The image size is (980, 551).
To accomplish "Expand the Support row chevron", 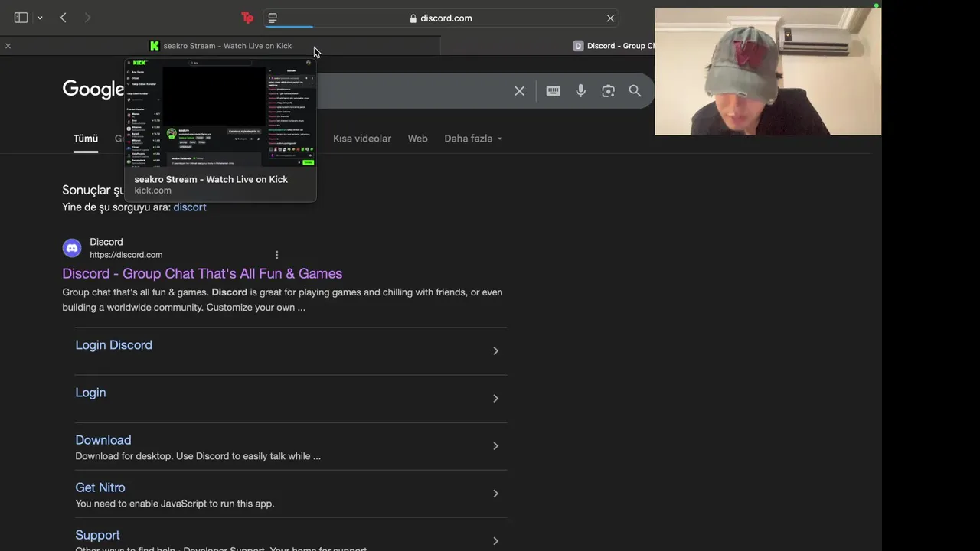I will click(x=495, y=540).
